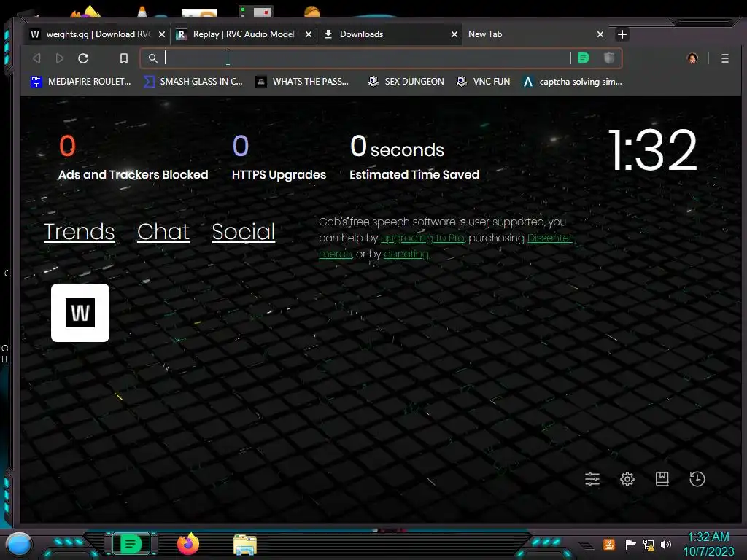Image resolution: width=747 pixels, height=560 pixels.
Task: Focus the address bar input field
Action: [x=365, y=58]
